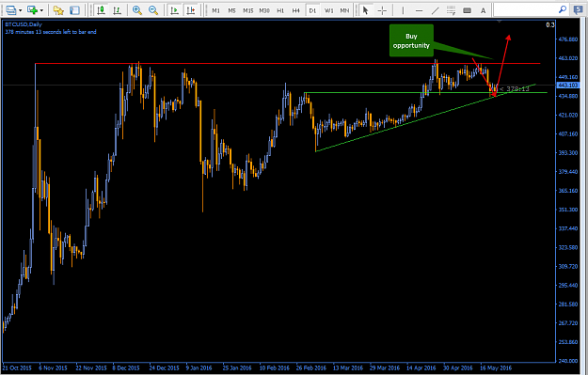Screen dimensions: 588x375
Task: Switch to the W1 weekly timeframe
Action: click(329, 10)
